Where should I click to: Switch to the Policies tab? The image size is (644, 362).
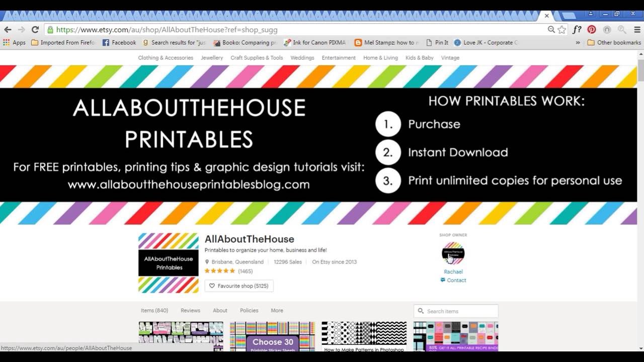pos(249,311)
